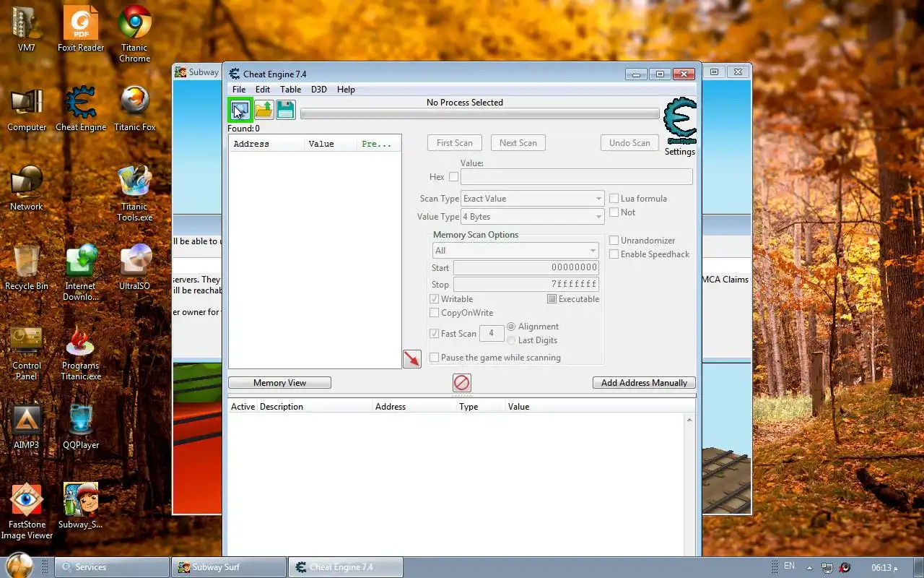Open Internet Download manager desktop icon
Viewport: 924px width, 578px height.
81,273
